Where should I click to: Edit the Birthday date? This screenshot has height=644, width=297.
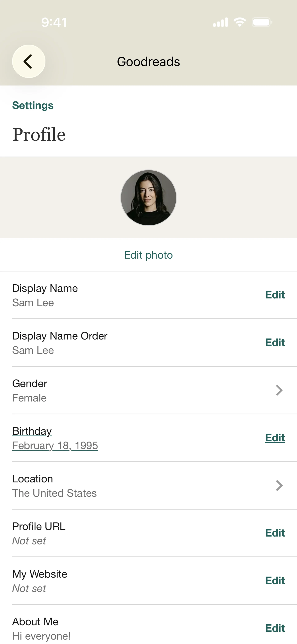click(x=275, y=438)
